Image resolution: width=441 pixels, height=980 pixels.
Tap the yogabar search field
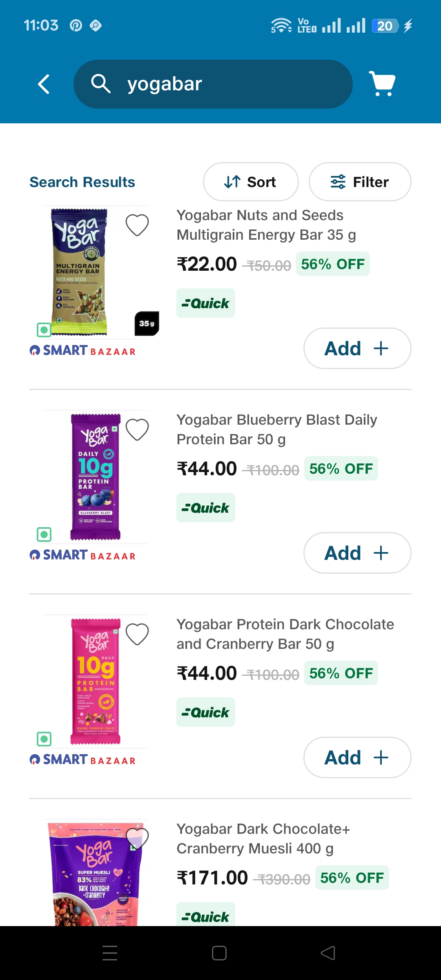point(229,84)
